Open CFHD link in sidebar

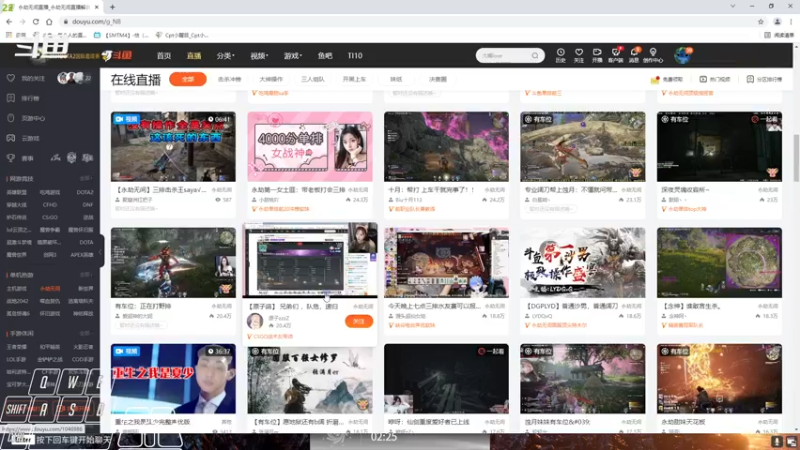point(50,205)
